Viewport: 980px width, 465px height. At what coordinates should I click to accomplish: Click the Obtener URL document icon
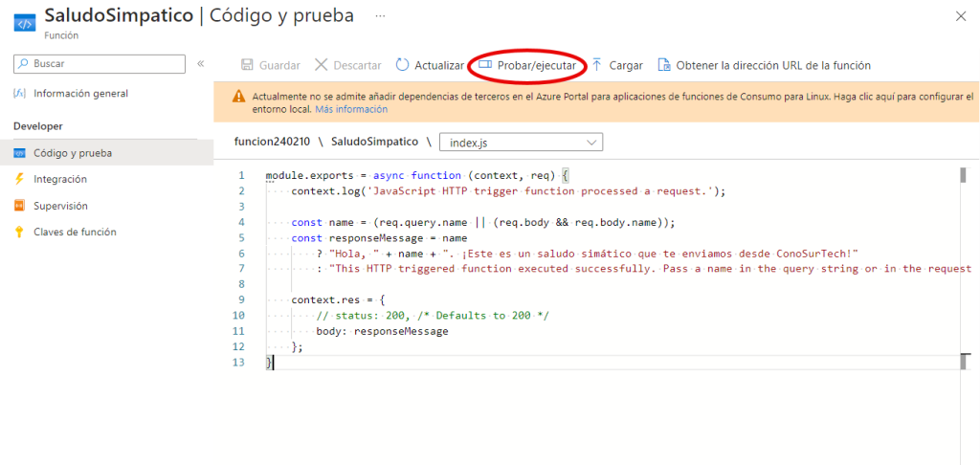coord(663,65)
